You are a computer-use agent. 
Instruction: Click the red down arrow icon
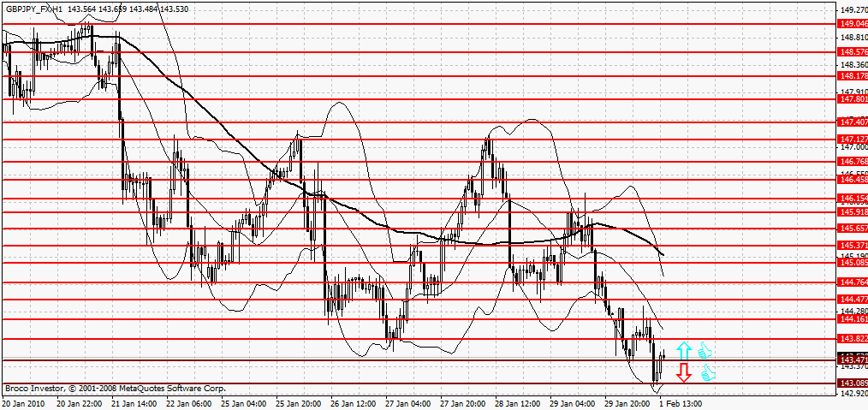click(683, 372)
